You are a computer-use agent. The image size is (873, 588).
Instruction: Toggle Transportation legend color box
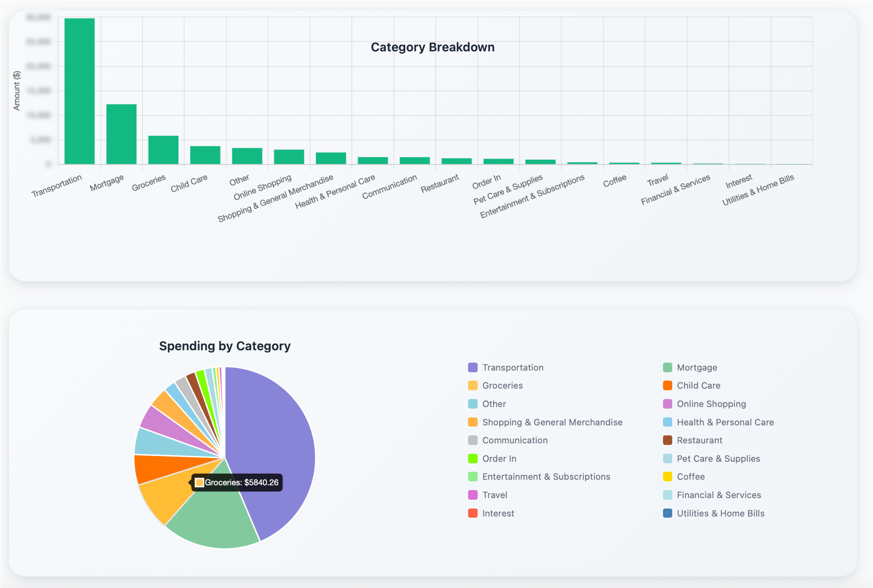point(472,367)
